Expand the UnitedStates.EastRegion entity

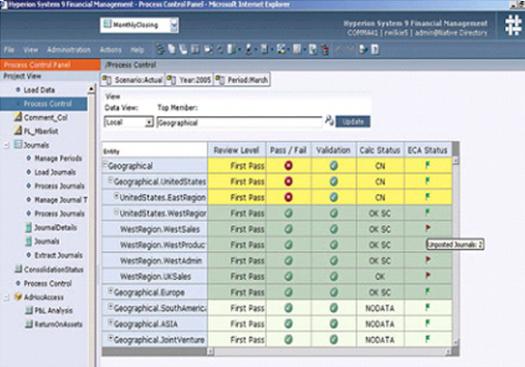click(x=116, y=196)
